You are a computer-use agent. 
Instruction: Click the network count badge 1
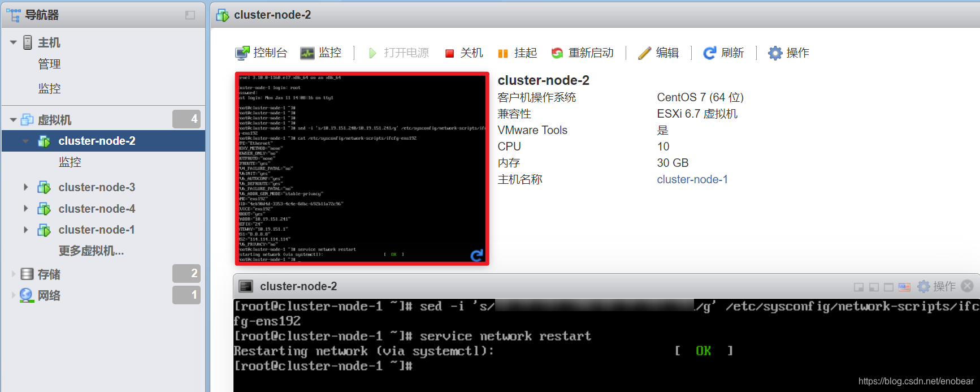click(x=187, y=295)
